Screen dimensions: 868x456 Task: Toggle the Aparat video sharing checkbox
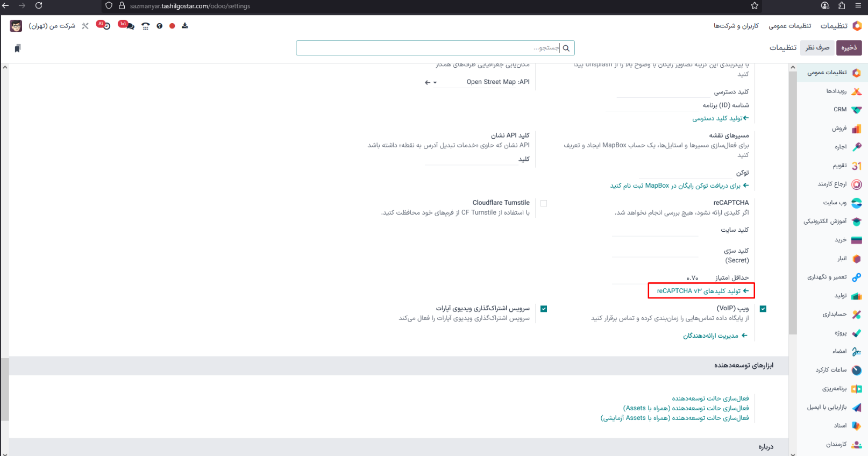(x=544, y=309)
